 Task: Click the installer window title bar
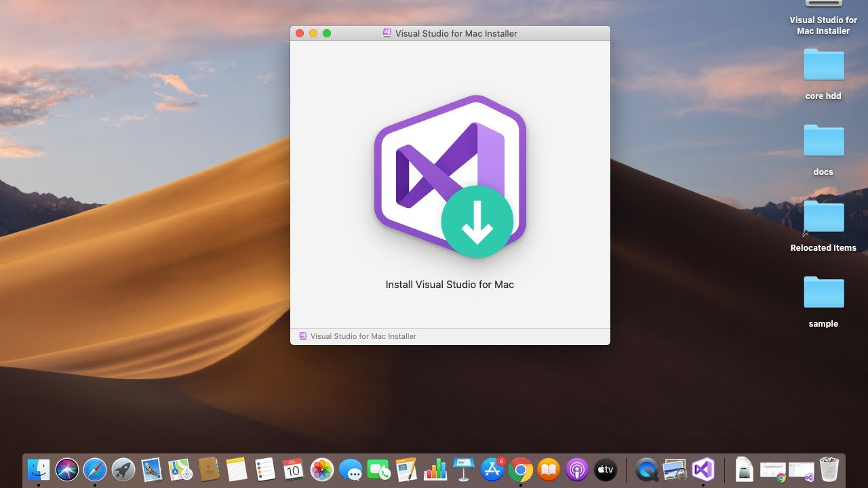point(450,33)
